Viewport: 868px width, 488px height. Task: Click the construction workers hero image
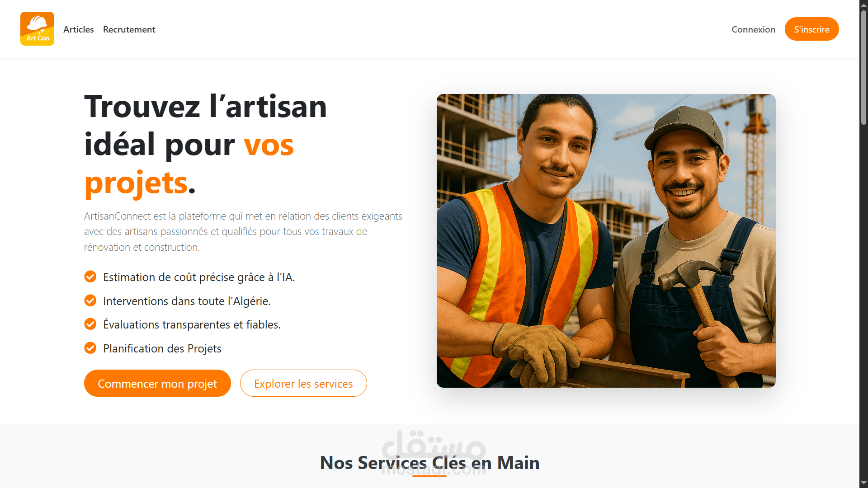point(606,241)
